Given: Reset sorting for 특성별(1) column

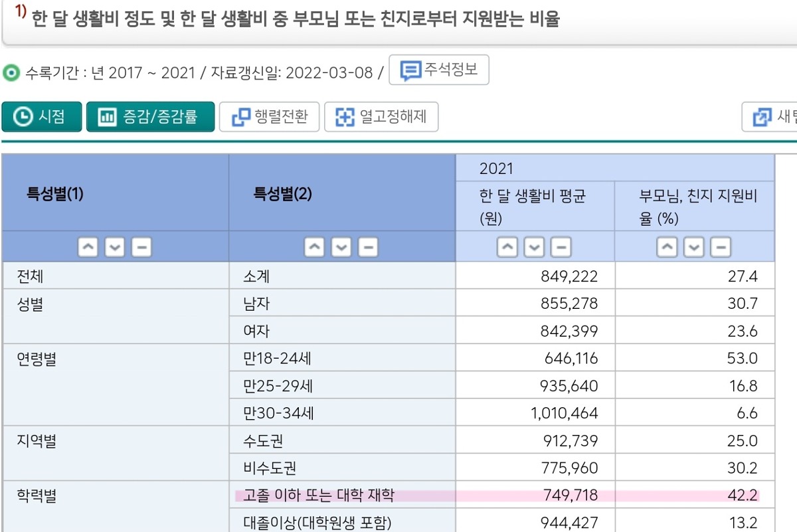Looking at the screenshot, I should (x=141, y=247).
